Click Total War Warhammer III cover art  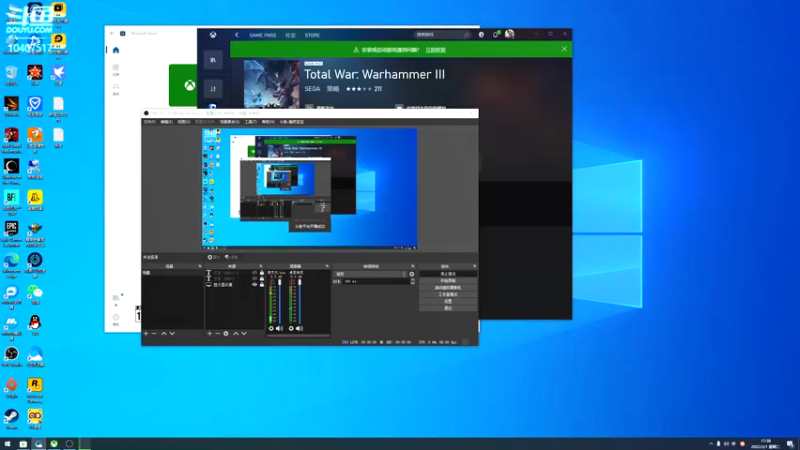click(x=271, y=84)
